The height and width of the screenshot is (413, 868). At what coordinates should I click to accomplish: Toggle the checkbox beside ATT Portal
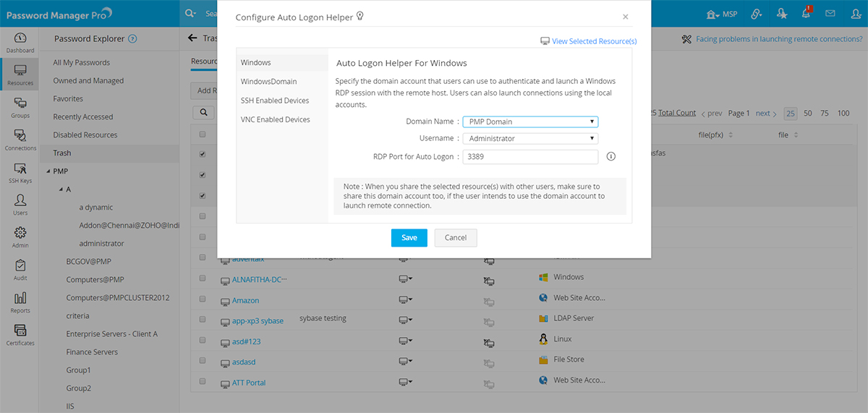(x=203, y=381)
